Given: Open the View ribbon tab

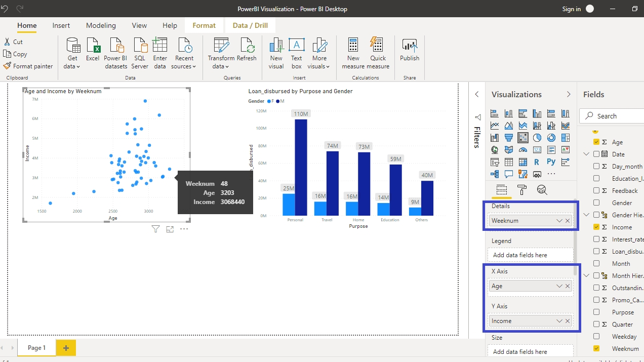Looking at the screenshot, I should coord(139,25).
